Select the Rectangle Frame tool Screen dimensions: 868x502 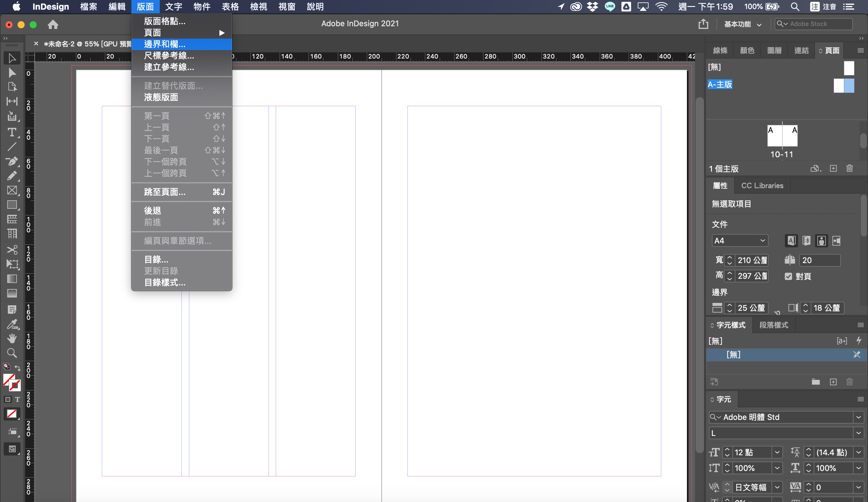12,190
